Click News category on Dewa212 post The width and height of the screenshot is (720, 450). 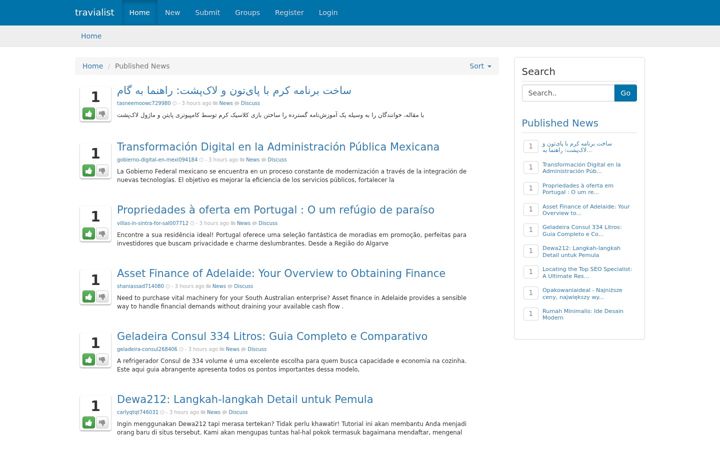214,412
